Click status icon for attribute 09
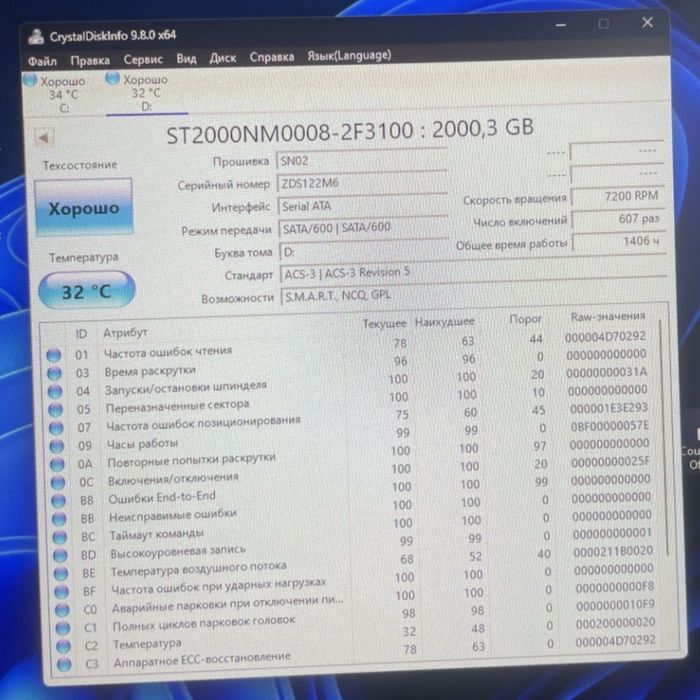Image resolution: width=700 pixels, height=700 pixels. (57, 446)
